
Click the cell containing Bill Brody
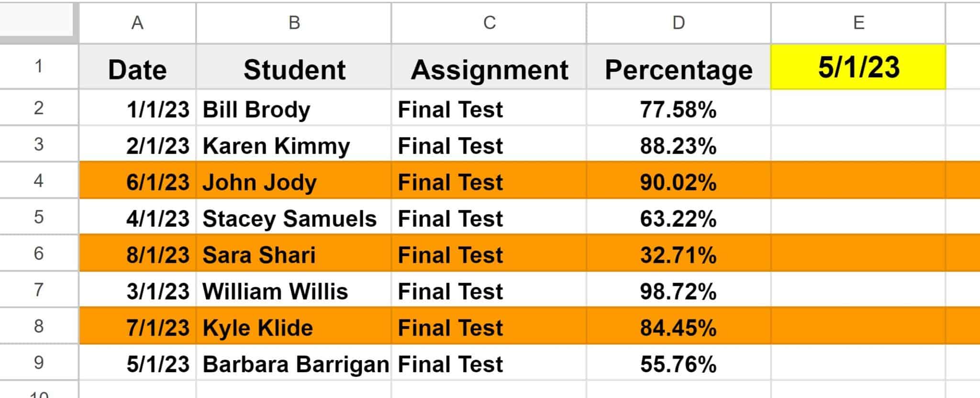coord(294,109)
